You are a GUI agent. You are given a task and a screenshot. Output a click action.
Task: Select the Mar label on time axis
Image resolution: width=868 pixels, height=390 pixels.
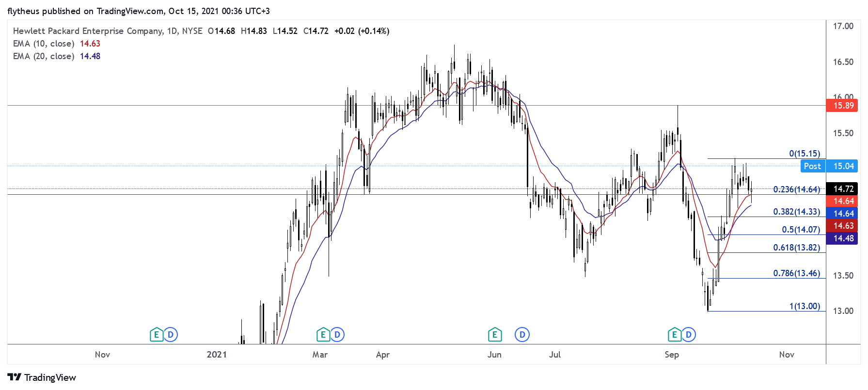pos(320,355)
